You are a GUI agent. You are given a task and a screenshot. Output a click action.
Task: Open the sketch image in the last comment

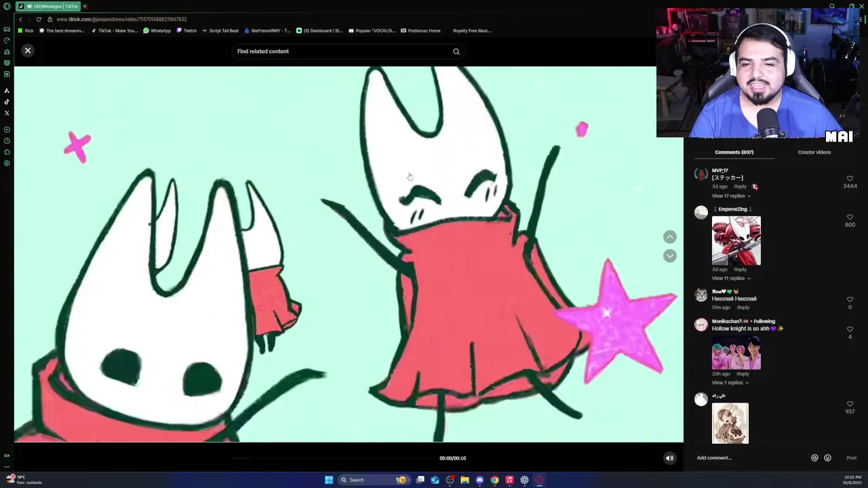click(730, 424)
